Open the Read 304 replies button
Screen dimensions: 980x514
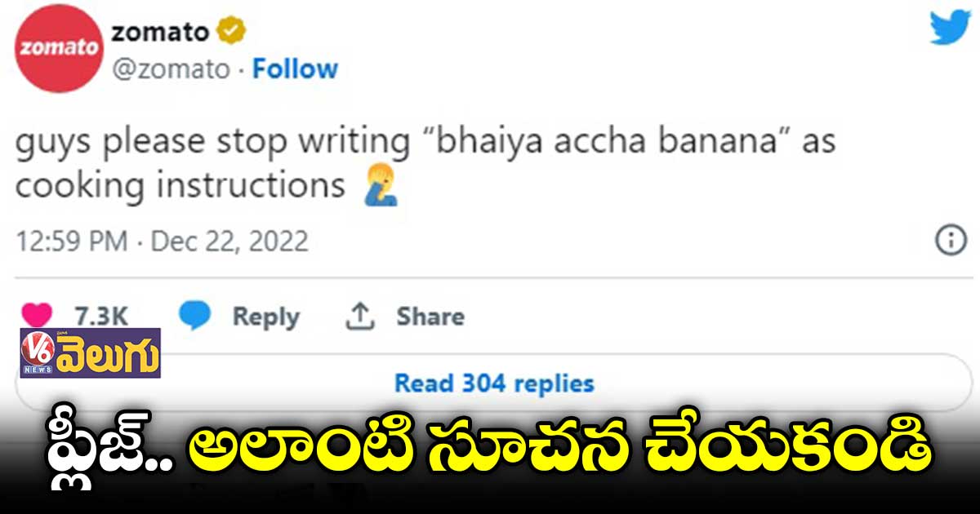click(x=494, y=383)
